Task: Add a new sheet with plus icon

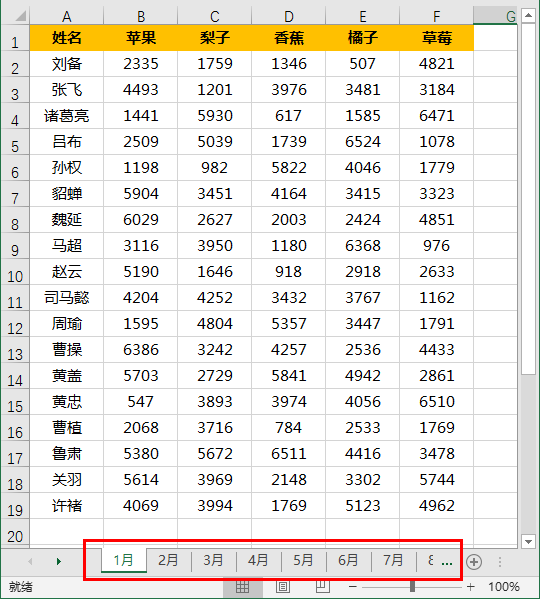Action: pyautogui.click(x=474, y=562)
